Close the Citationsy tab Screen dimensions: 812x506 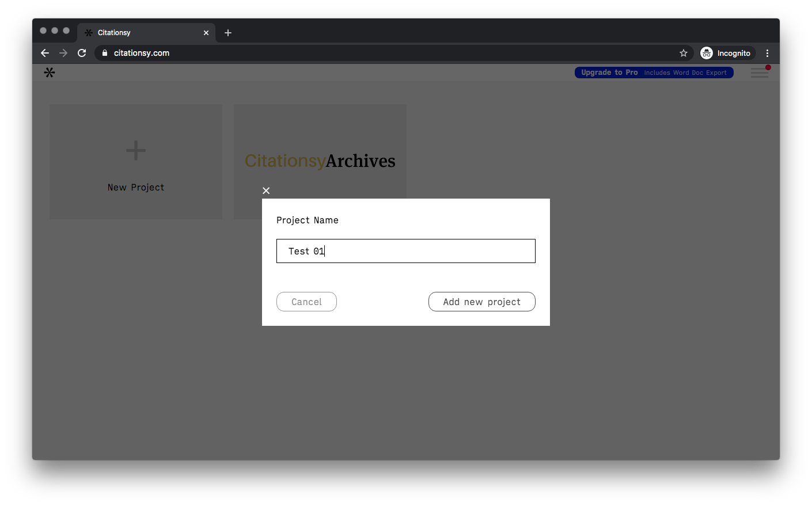pyautogui.click(x=206, y=33)
